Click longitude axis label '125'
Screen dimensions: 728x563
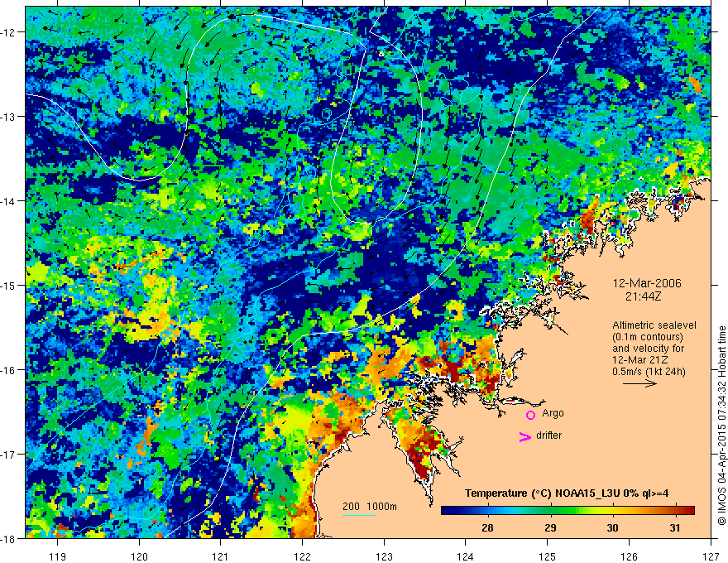[x=548, y=556]
